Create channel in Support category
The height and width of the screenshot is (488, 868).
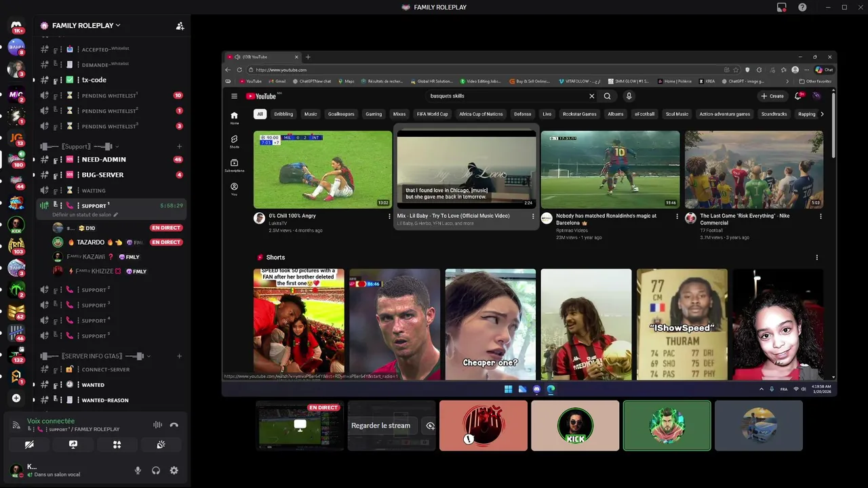pyautogui.click(x=180, y=146)
